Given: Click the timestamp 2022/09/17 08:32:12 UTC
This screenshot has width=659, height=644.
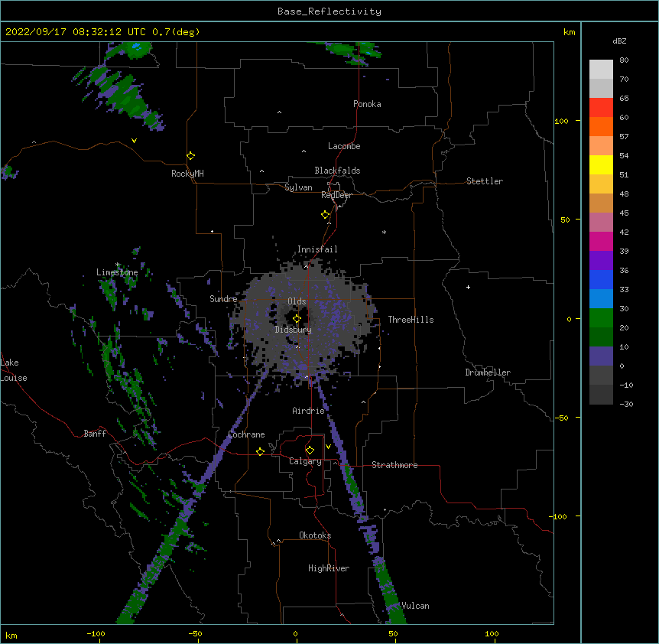Looking at the screenshot, I should pyautogui.click(x=74, y=32).
